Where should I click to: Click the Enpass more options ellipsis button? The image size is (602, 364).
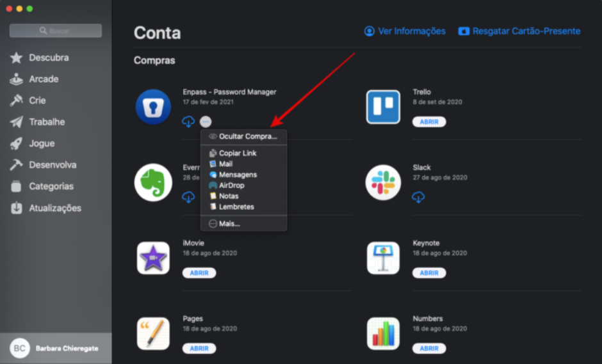tap(206, 122)
